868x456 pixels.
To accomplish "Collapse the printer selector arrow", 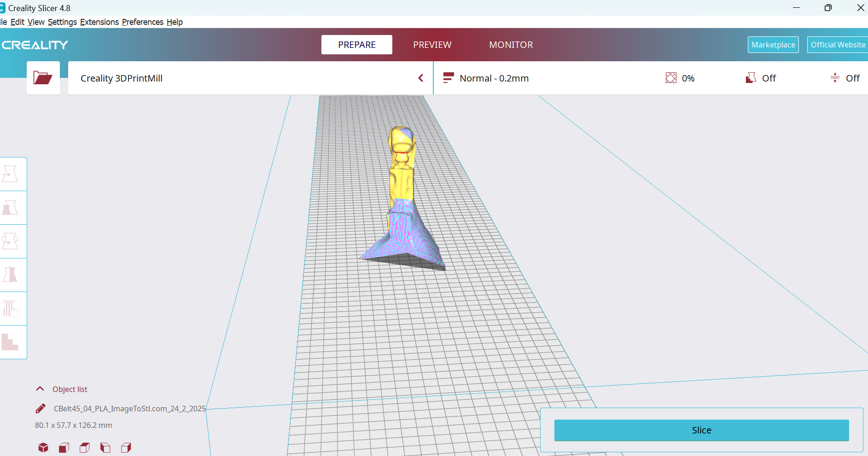I will click(420, 78).
